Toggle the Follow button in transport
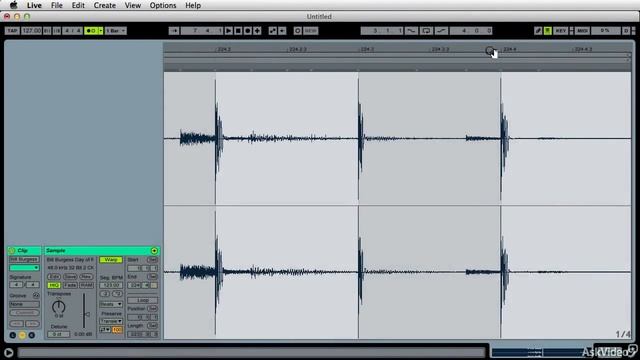Image resolution: width=640 pixels, height=360 pixels. (x=174, y=31)
